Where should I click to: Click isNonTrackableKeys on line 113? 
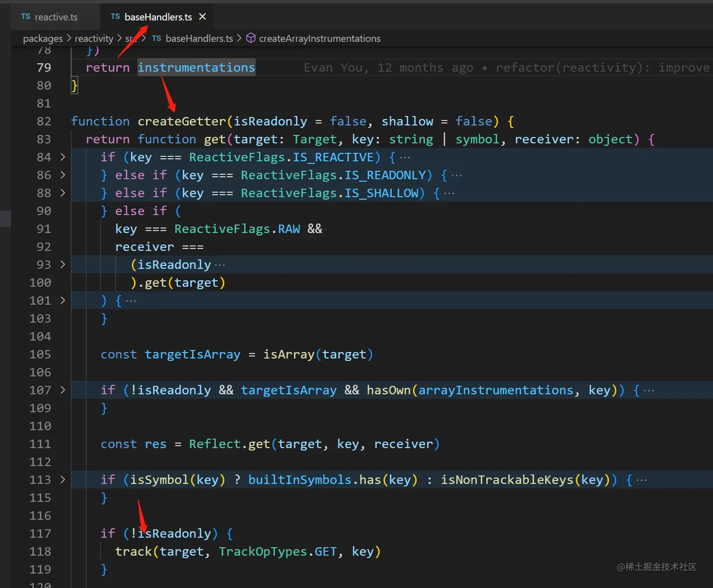pyautogui.click(x=507, y=479)
